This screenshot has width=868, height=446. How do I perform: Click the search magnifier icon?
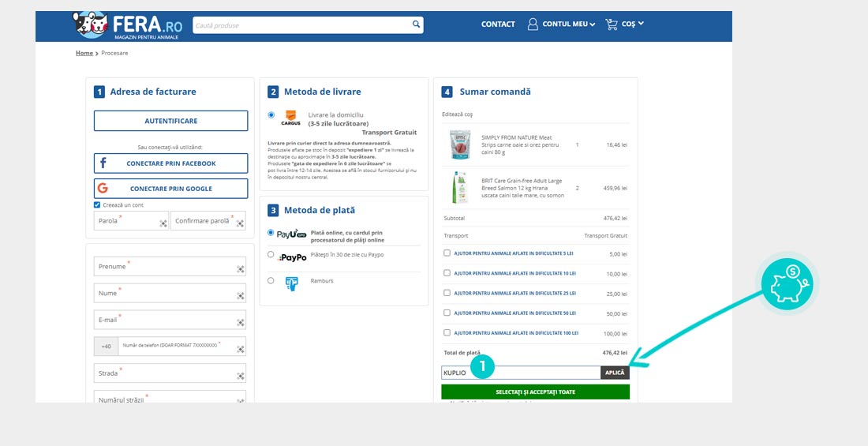point(416,24)
